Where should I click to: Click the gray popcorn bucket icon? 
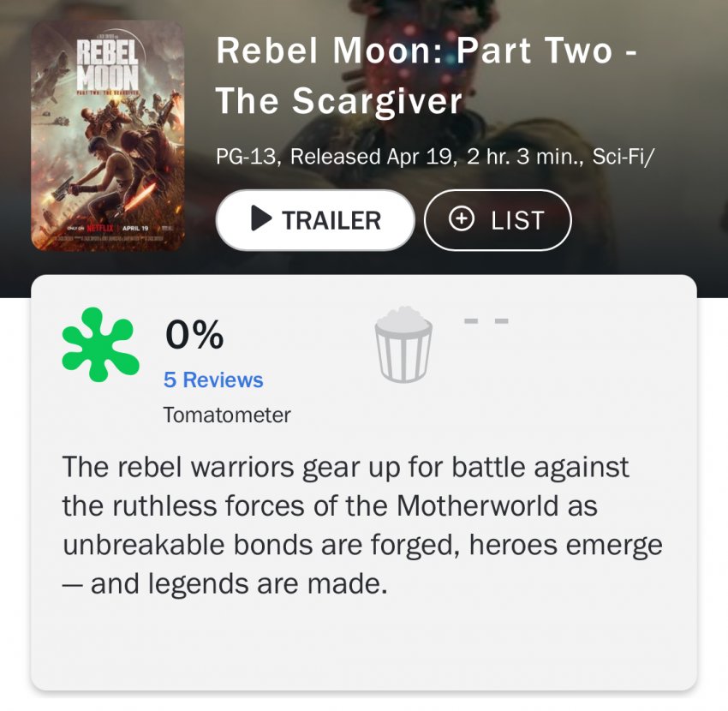[403, 345]
